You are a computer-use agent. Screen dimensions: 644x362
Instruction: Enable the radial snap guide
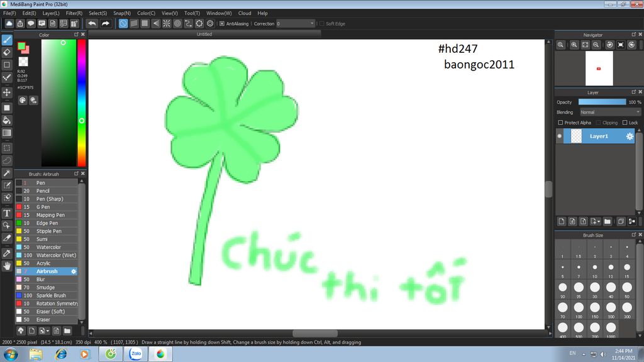166,23
